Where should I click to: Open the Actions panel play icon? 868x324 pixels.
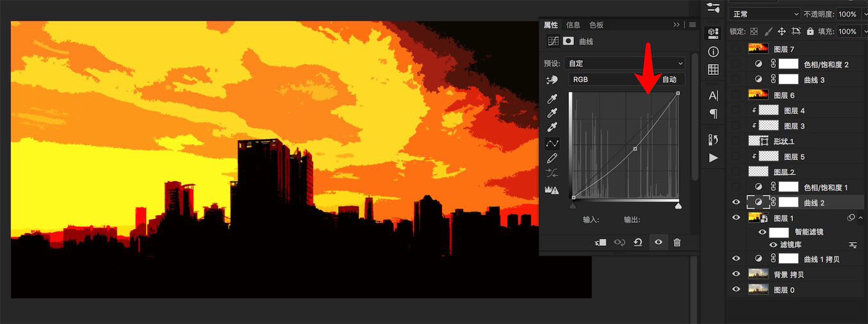click(x=713, y=158)
